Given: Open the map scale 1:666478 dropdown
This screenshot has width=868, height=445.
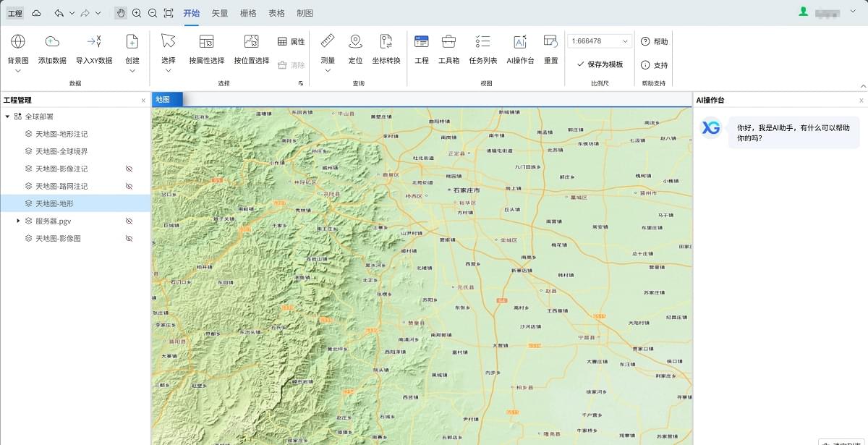Looking at the screenshot, I should [x=625, y=41].
